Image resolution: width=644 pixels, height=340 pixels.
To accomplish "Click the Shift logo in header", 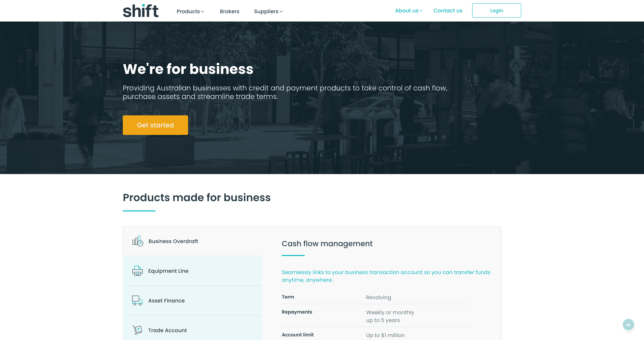I will pos(140,11).
